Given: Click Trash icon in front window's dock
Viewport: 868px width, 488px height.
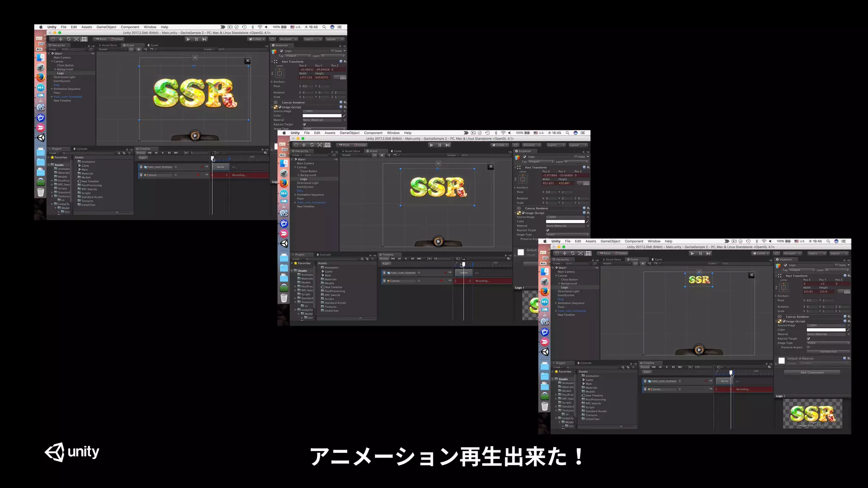Looking at the screenshot, I should click(545, 406).
